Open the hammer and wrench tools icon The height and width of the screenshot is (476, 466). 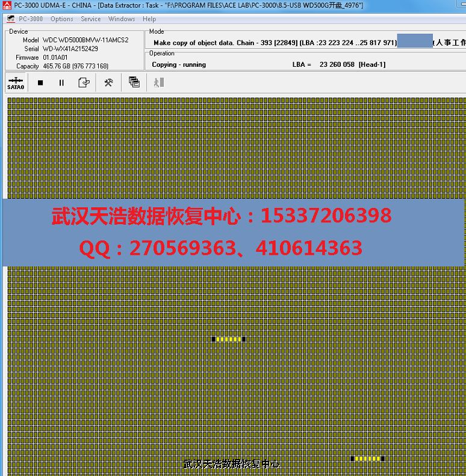[108, 83]
